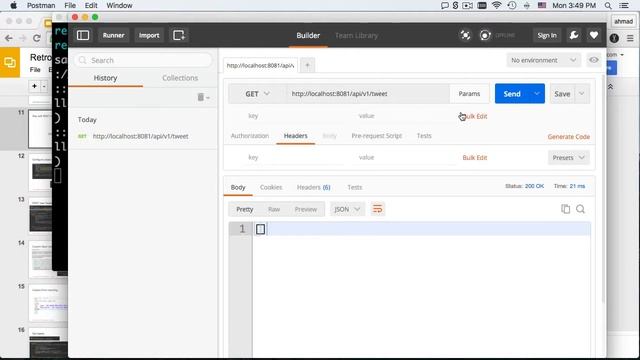
Task: Show the response Cookies tab
Action: coord(271,187)
